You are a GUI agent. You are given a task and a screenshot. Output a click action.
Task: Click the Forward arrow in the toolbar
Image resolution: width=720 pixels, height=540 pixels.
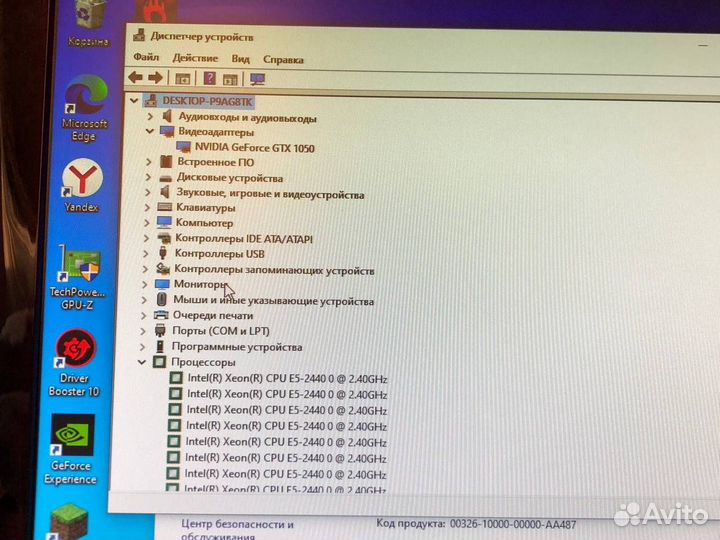click(156, 78)
